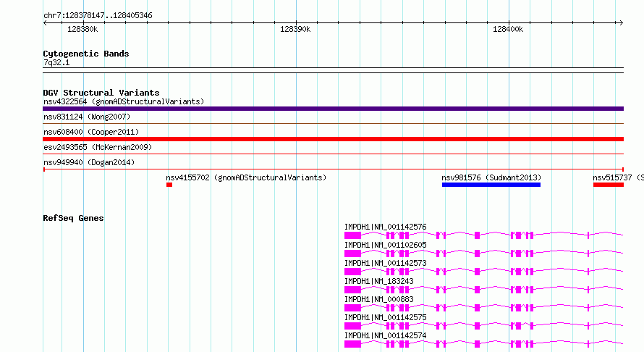
Task: Click the 128380k ruler tick label
Action: (x=82, y=29)
